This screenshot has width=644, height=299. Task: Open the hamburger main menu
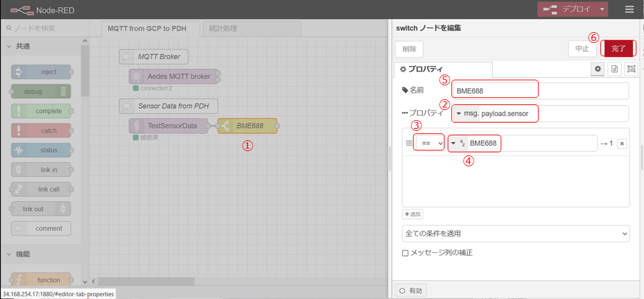click(x=629, y=9)
